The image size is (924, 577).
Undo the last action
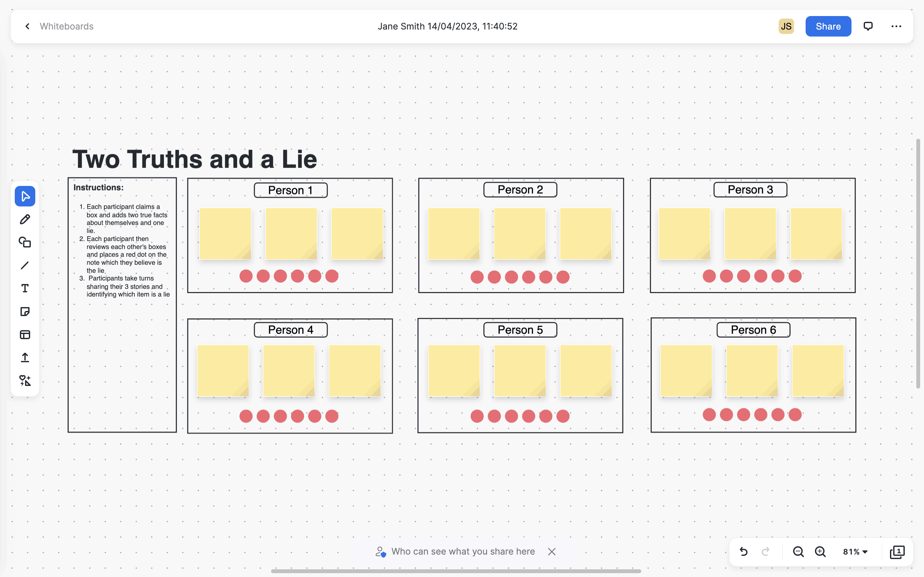tap(743, 552)
